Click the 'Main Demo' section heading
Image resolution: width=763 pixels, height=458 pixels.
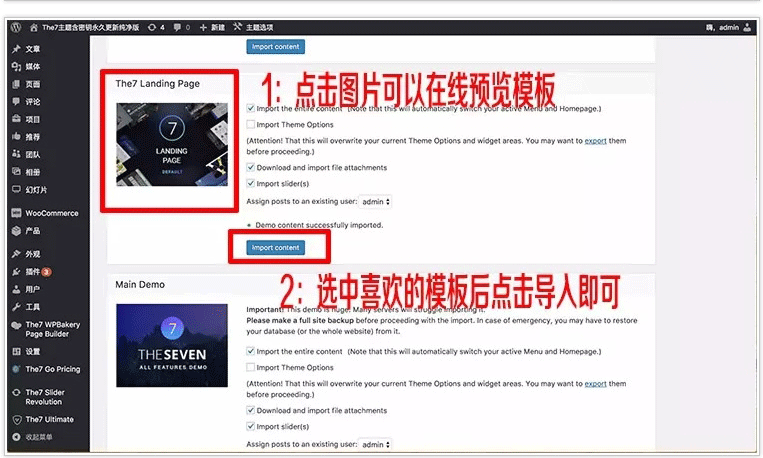tap(140, 284)
